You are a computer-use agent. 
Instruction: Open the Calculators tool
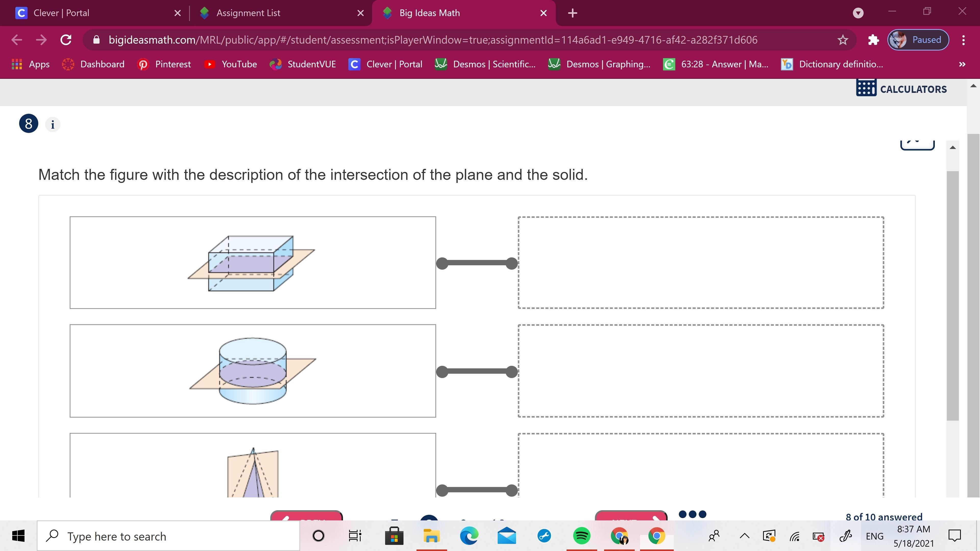[901, 89]
